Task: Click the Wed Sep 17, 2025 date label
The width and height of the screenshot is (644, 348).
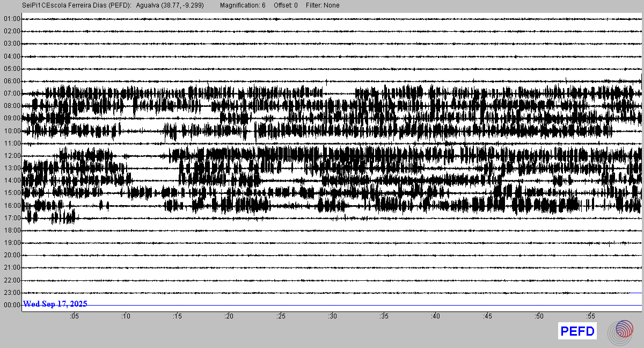Action: (55, 304)
